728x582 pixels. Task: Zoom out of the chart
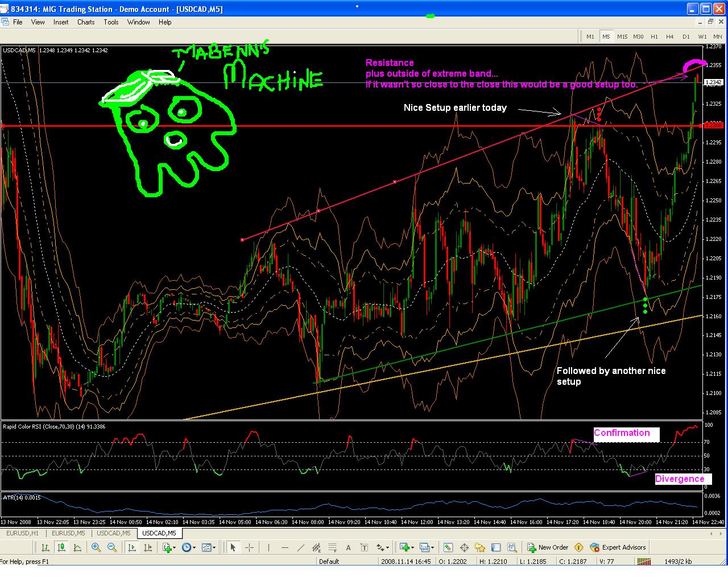(x=112, y=547)
